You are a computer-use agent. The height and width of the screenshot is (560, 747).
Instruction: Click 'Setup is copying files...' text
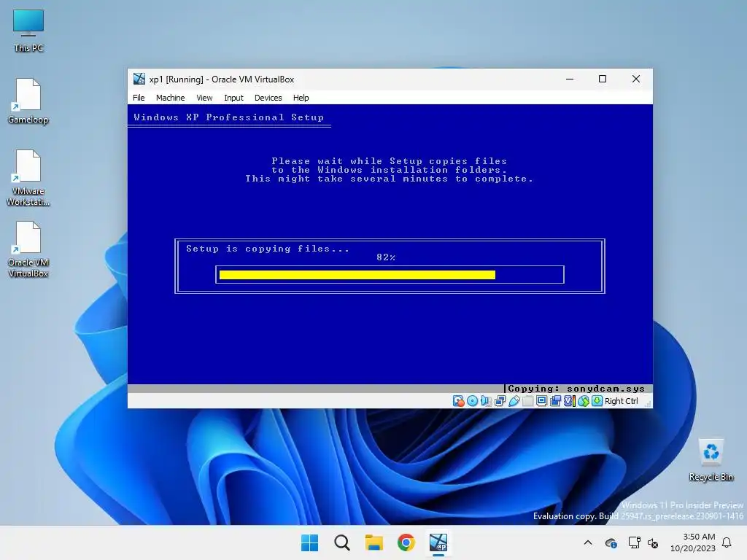(268, 249)
